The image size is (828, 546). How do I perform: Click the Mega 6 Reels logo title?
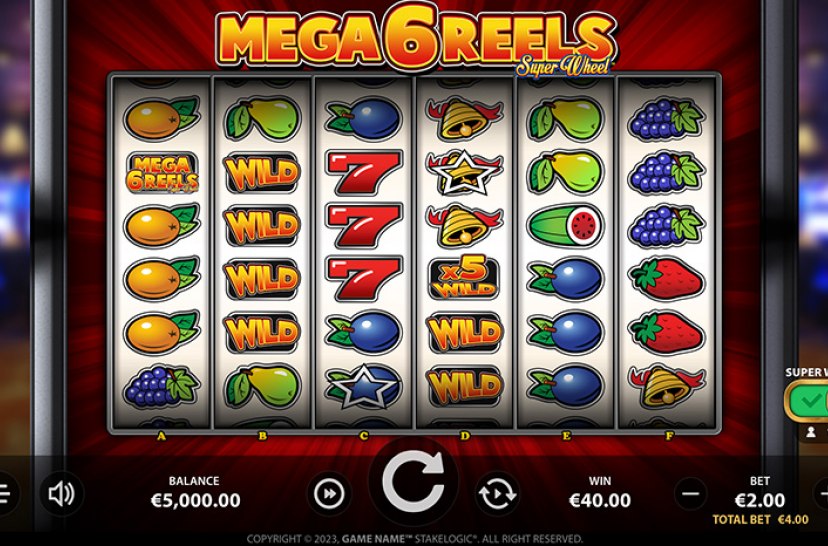[x=416, y=38]
